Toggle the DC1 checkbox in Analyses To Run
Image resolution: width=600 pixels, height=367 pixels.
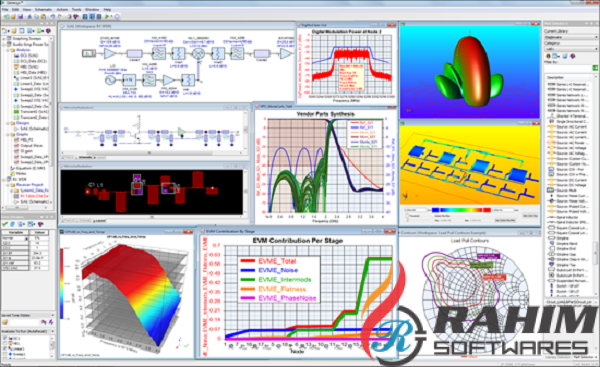point(5,338)
